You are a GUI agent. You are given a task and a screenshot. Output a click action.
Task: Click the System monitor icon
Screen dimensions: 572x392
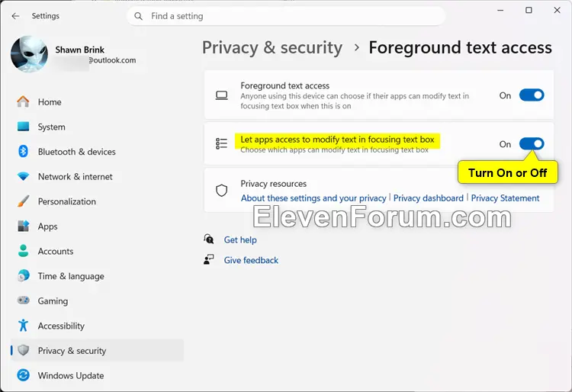point(23,127)
